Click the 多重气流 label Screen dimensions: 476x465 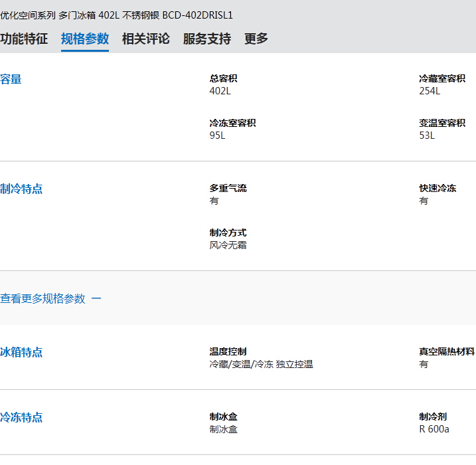(x=228, y=188)
